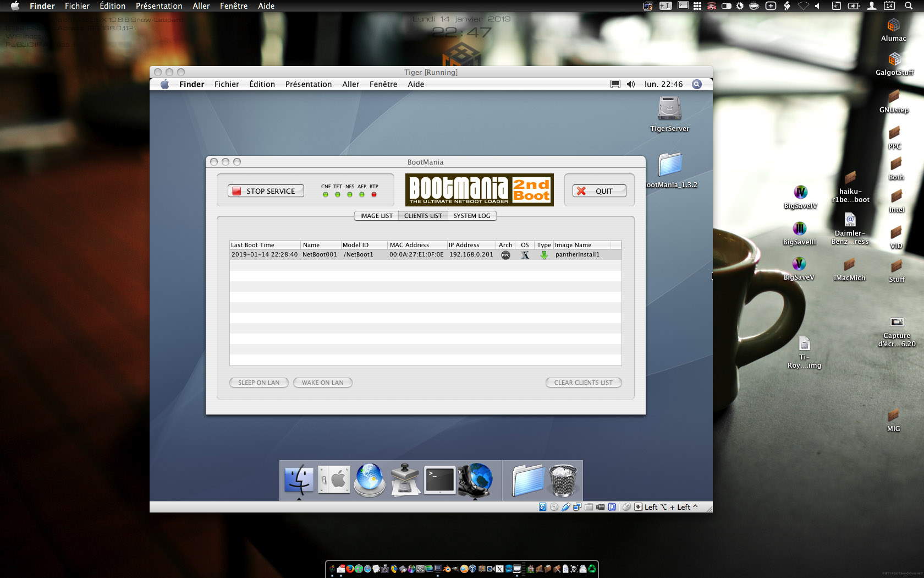Screen dimensions: 924x578
Task: Click the CLEAR CLIENTS LIST button
Action: point(584,383)
